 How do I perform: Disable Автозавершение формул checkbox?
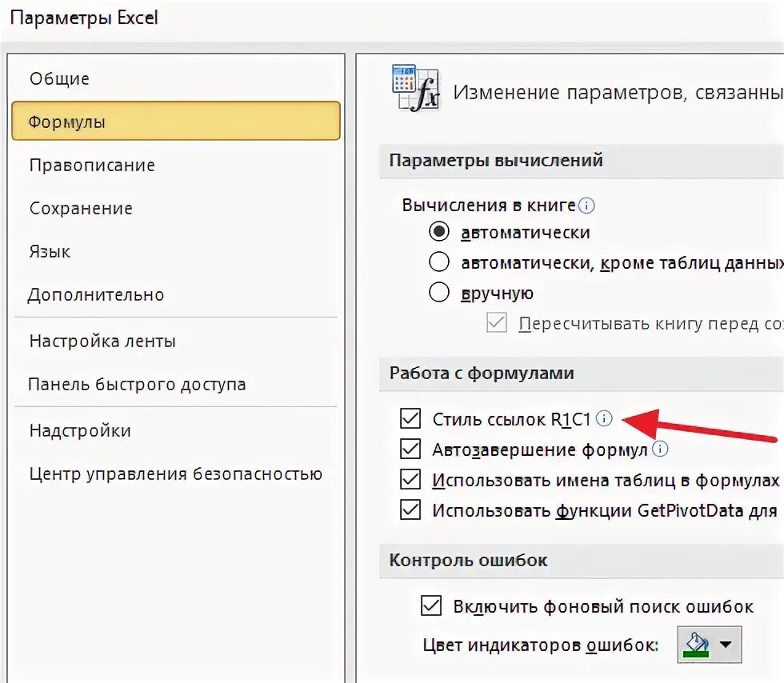(x=410, y=449)
